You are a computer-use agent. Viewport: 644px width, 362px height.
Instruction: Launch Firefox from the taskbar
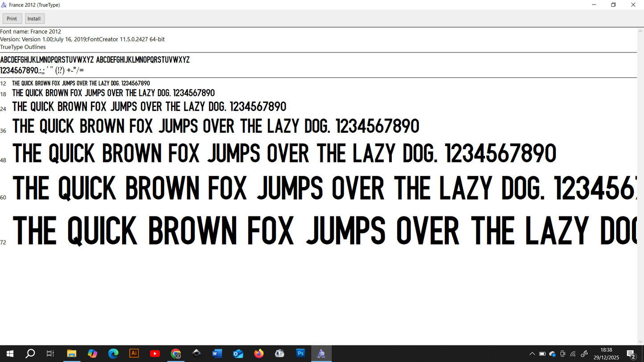pos(259,354)
